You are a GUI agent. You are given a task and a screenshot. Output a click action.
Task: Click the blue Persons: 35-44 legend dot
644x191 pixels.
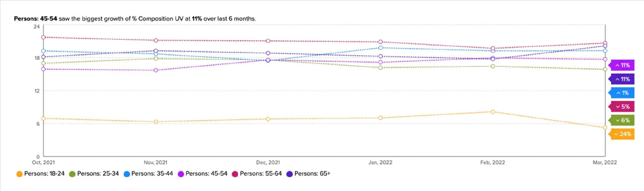pyautogui.click(x=127, y=174)
